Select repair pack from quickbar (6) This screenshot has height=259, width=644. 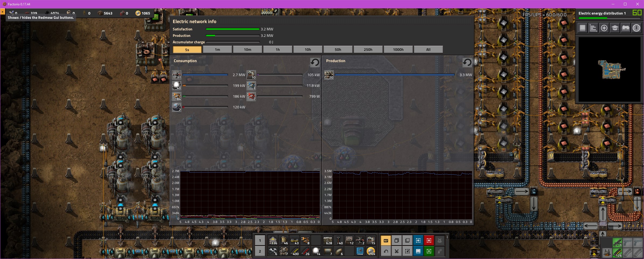[273, 251]
